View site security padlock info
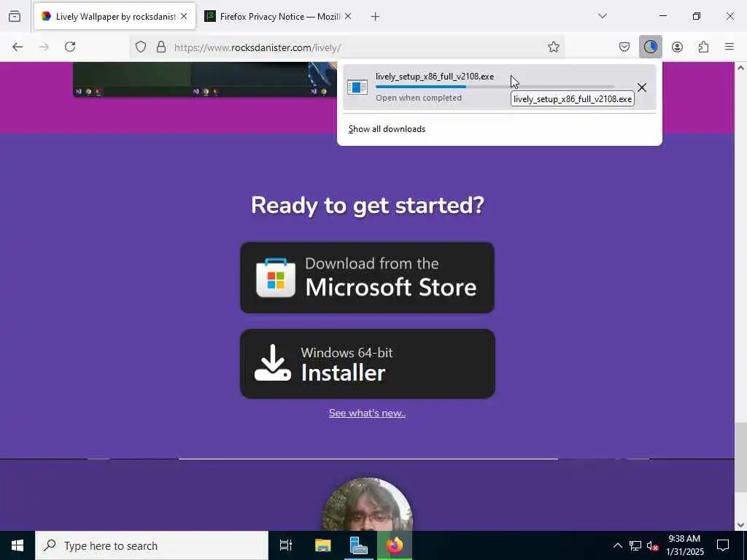 pos(161,47)
